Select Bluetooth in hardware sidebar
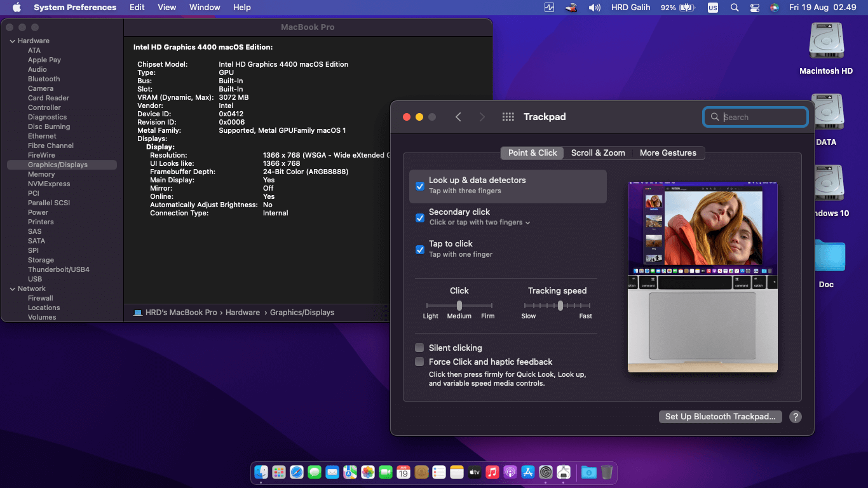Viewport: 868px width, 488px height. click(x=44, y=79)
